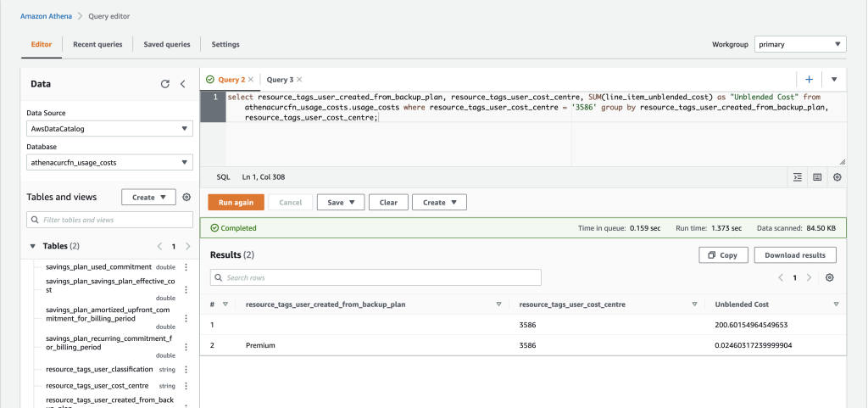Viewport: 868px width, 408px height.
Task: Sort by resource_tags_user_cost_centre header arrow
Action: pyautogui.click(x=695, y=305)
